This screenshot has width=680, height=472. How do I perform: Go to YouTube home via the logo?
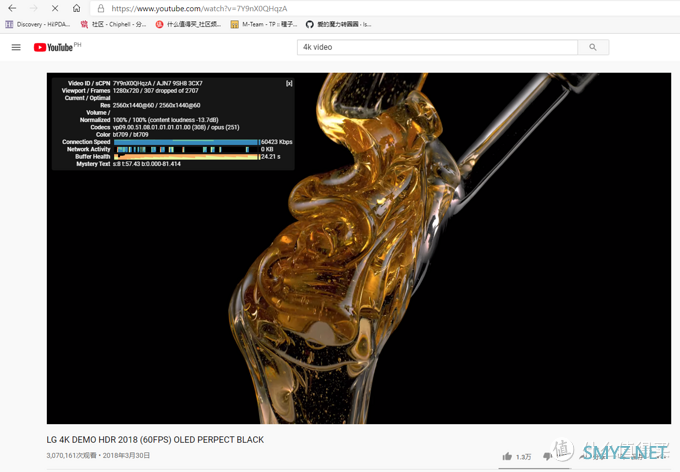(53, 47)
